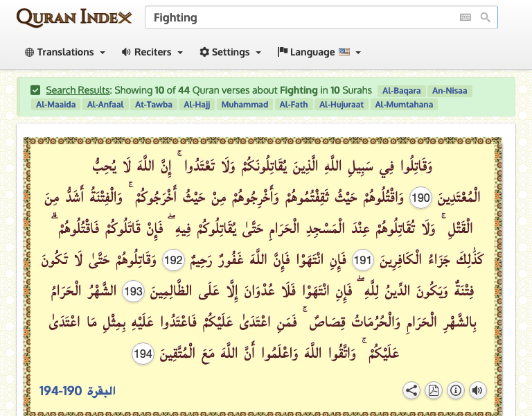This screenshot has height=416, width=532.
Task: Click the share icon for the verses
Action: 411,390
